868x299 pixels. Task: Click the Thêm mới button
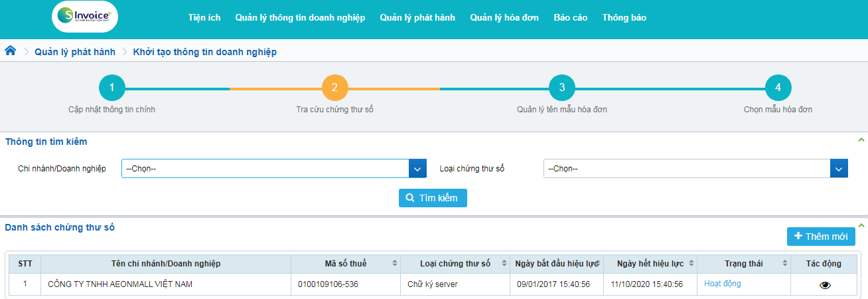pos(821,237)
